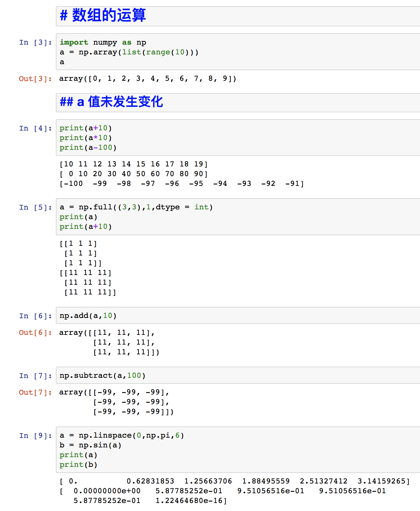Click the Out[3] prompt label
420x511 pixels.
36,79
